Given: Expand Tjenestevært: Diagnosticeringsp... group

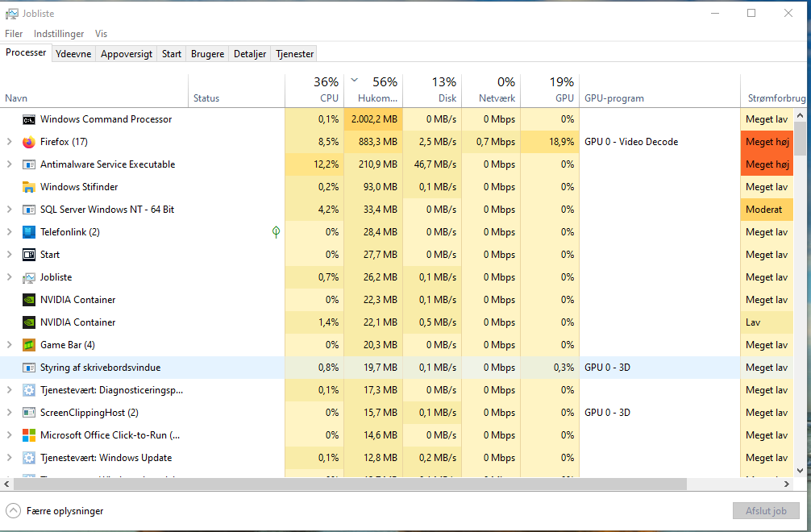Looking at the screenshot, I should [x=10, y=390].
